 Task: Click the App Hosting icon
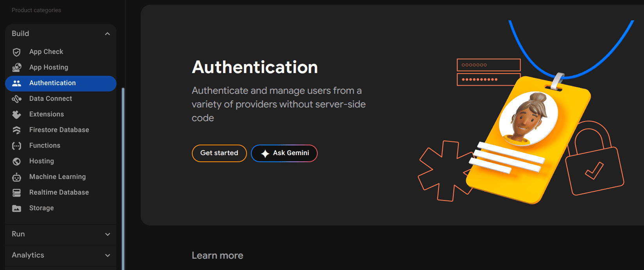[16, 68]
